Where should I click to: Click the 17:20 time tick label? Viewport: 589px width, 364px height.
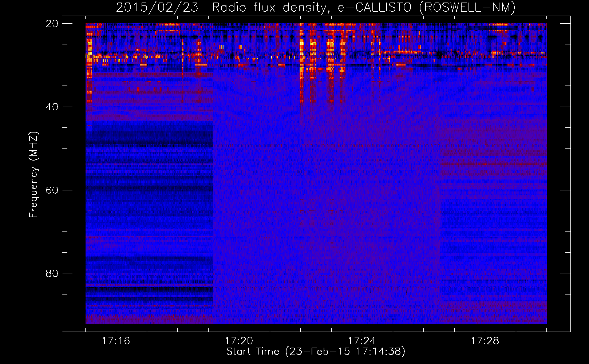pos(239,341)
